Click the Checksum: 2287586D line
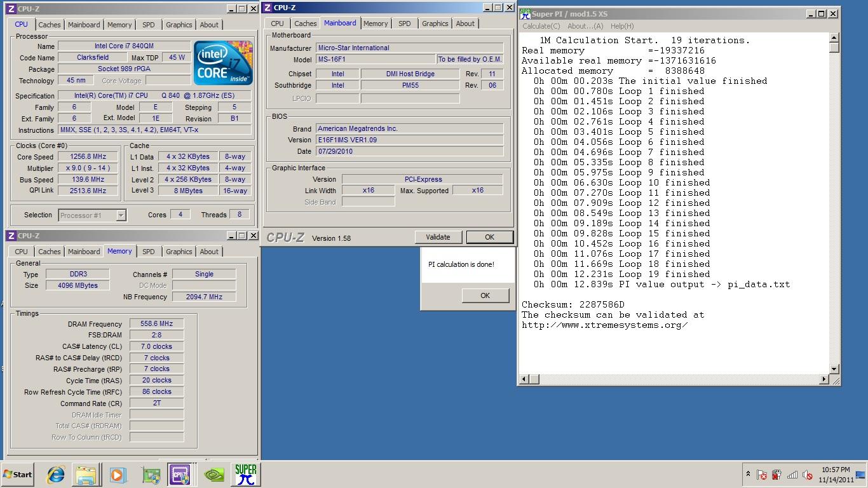The width and height of the screenshot is (868, 488). pos(573,305)
